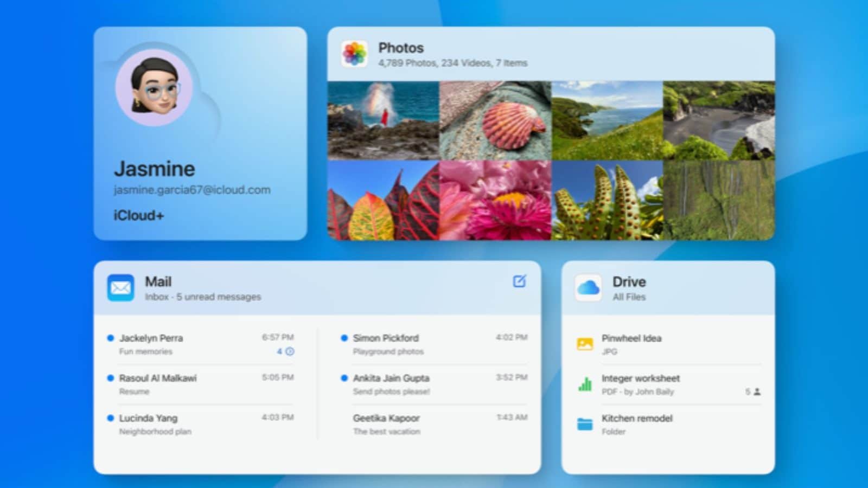Compose a new mail message

pyautogui.click(x=519, y=281)
